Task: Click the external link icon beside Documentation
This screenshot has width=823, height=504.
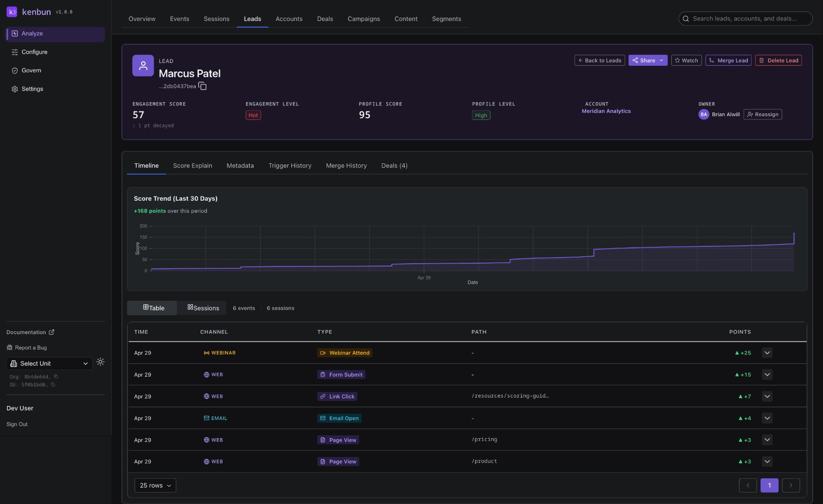Action: (51, 332)
